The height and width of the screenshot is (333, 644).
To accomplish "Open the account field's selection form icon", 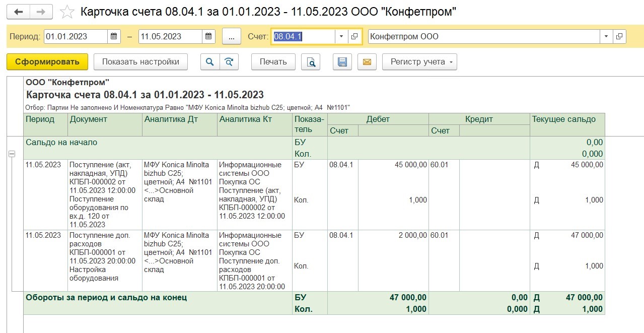I will click(x=354, y=36).
